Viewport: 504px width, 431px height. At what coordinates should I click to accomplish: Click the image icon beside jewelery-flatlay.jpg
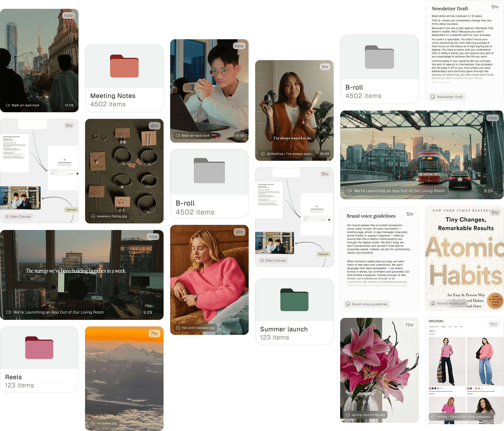coord(93,216)
